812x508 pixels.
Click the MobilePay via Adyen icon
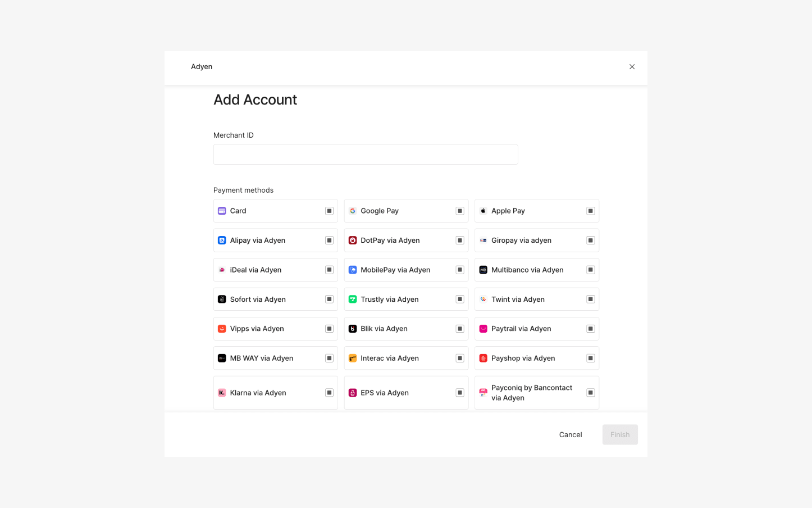click(x=353, y=270)
